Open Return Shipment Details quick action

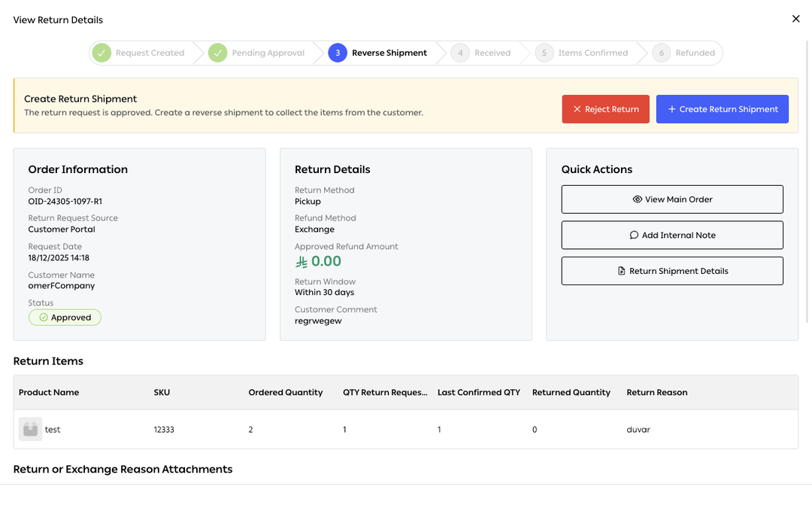click(672, 271)
